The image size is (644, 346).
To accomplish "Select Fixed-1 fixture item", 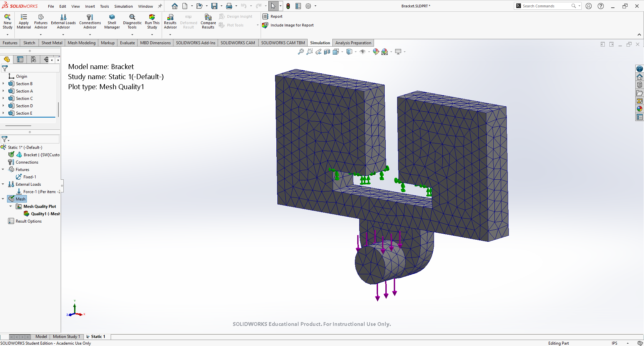I will tap(26, 177).
